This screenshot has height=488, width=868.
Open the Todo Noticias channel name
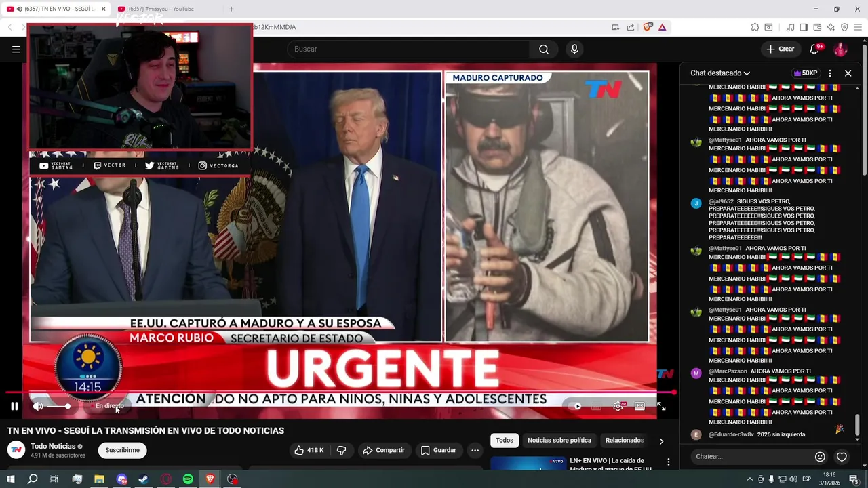coord(53,446)
